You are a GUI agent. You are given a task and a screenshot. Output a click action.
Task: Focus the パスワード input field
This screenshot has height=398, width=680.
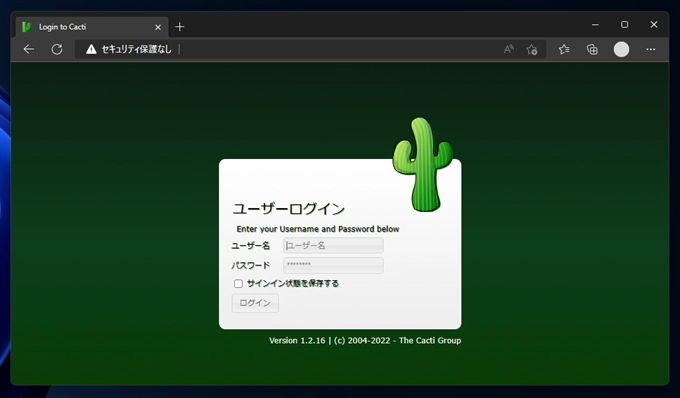333,265
